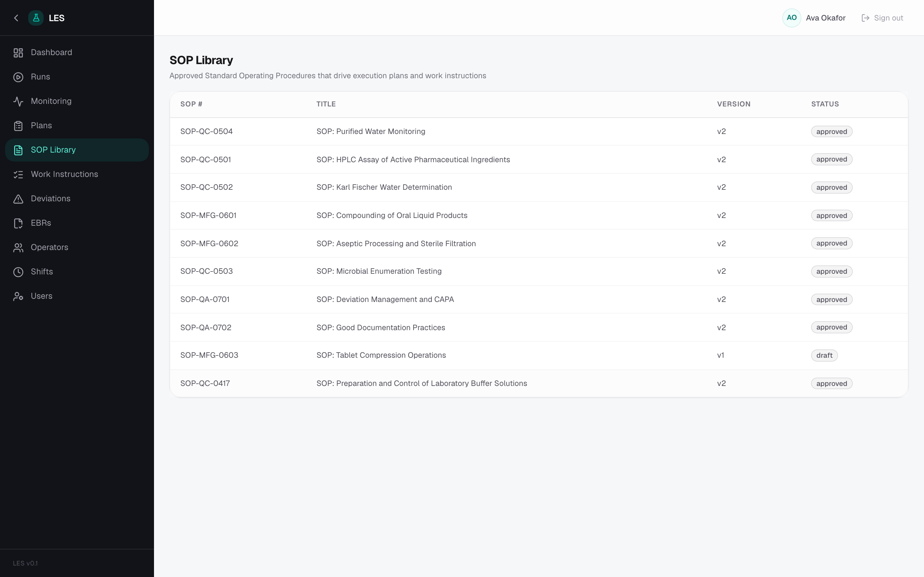
Task: Open SOP-QC-0504 Purified Water Monitoring row
Action: point(539,132)
